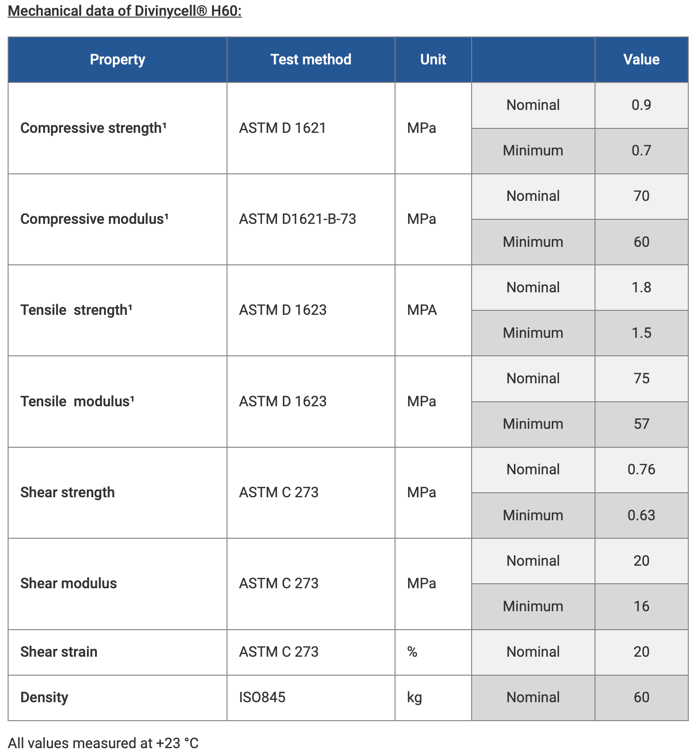
Task: Click the Value column header
Action: (x=641, y=59)
